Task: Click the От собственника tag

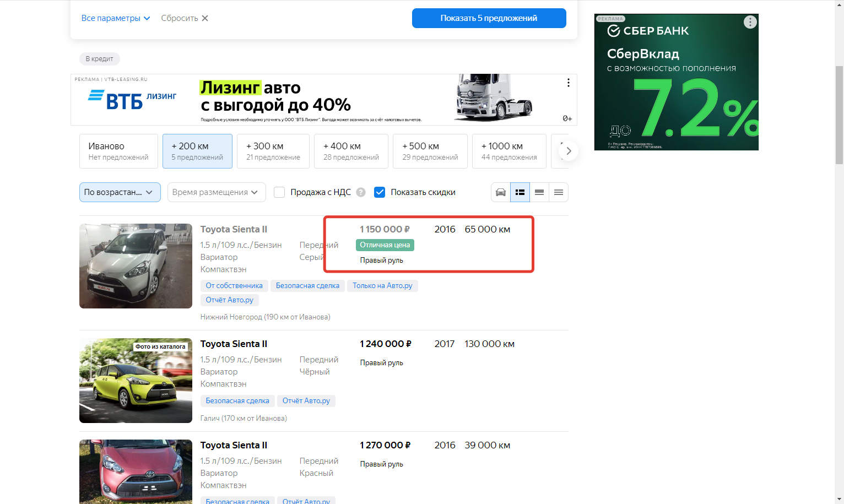Action: coord(234,286)
